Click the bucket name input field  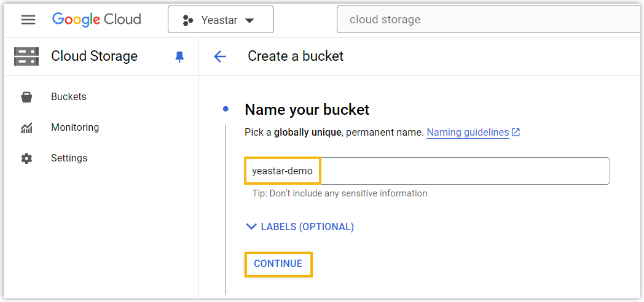tap(427, 171)
